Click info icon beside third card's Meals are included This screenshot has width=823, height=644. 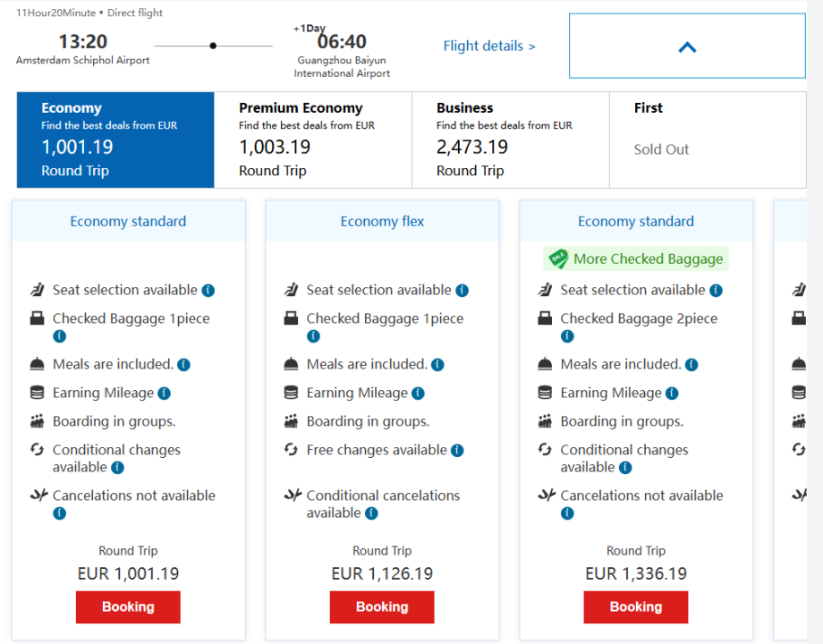coord(691,364)
